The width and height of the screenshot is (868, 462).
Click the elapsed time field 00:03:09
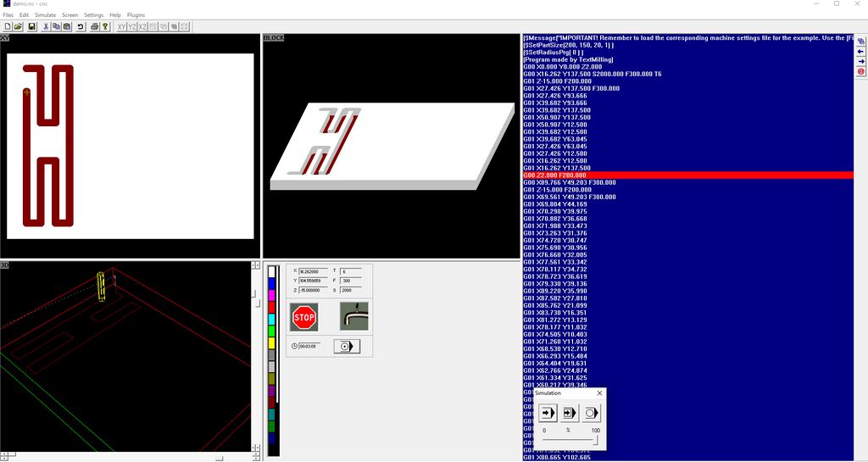point(309,347)
